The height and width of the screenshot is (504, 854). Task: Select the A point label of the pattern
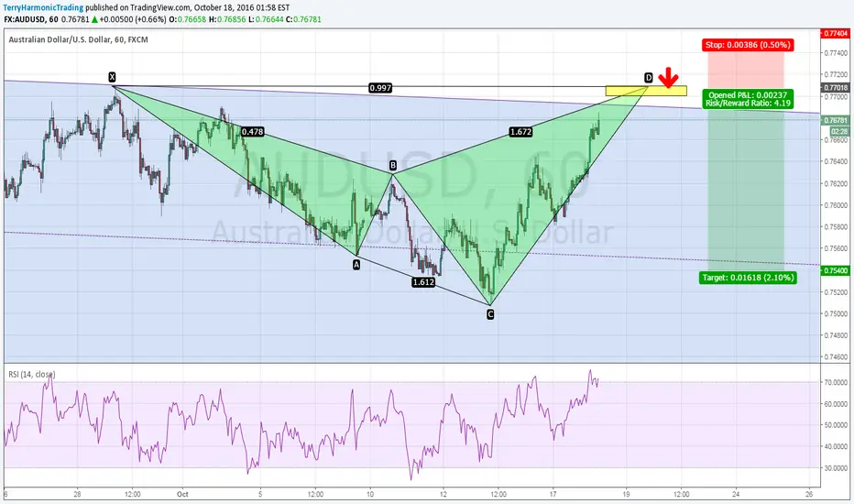coord(356,265)
